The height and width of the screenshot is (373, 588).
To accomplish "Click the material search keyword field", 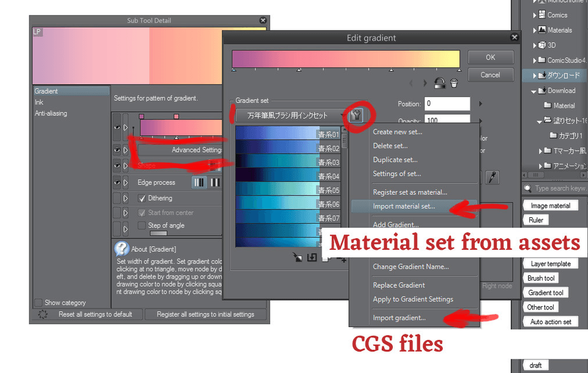I will point(560,188).
